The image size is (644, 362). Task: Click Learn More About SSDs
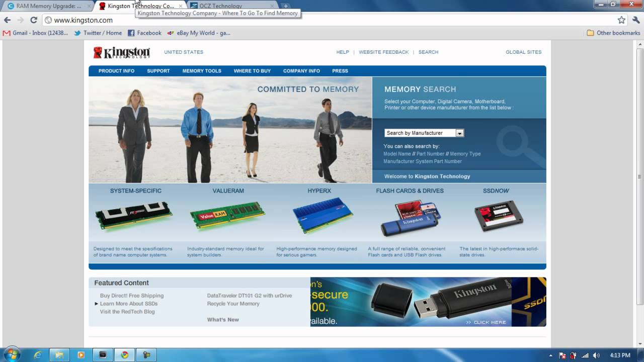tap(129, 304)
